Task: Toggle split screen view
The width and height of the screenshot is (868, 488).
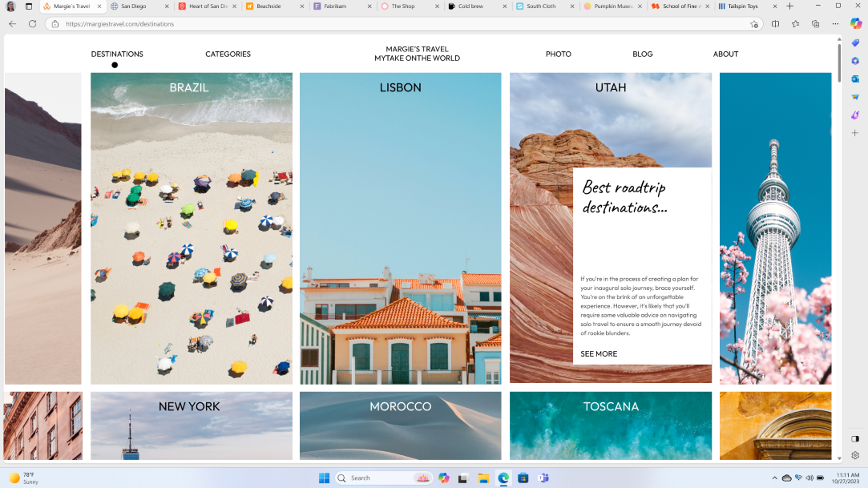Action: pos(775,25)
